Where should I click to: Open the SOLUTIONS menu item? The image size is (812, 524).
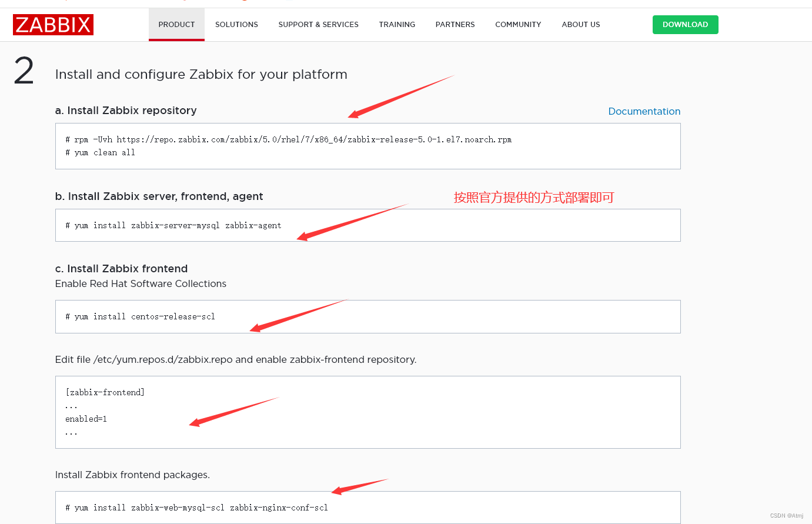point(236,24)
